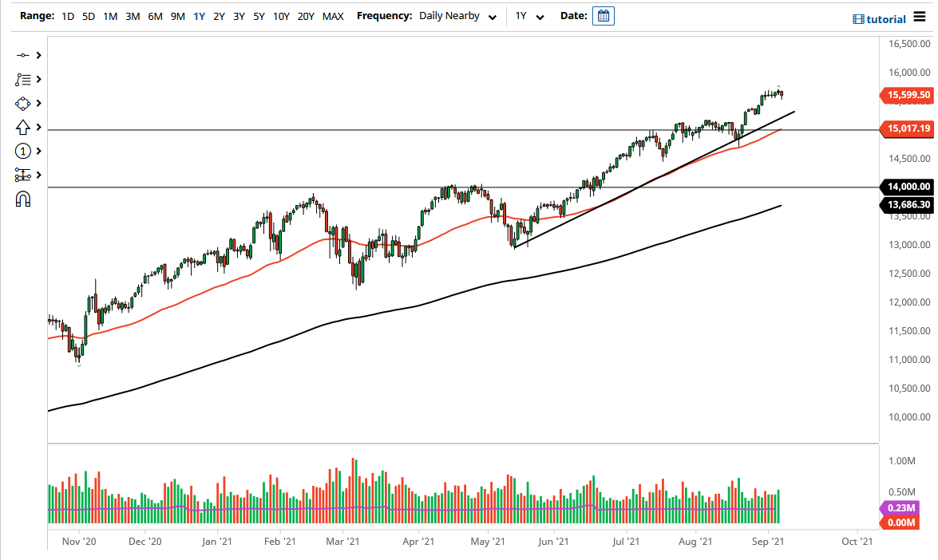Open the indicators list tool
Viewport: 938px width, 560px height.
coord(22,80)
